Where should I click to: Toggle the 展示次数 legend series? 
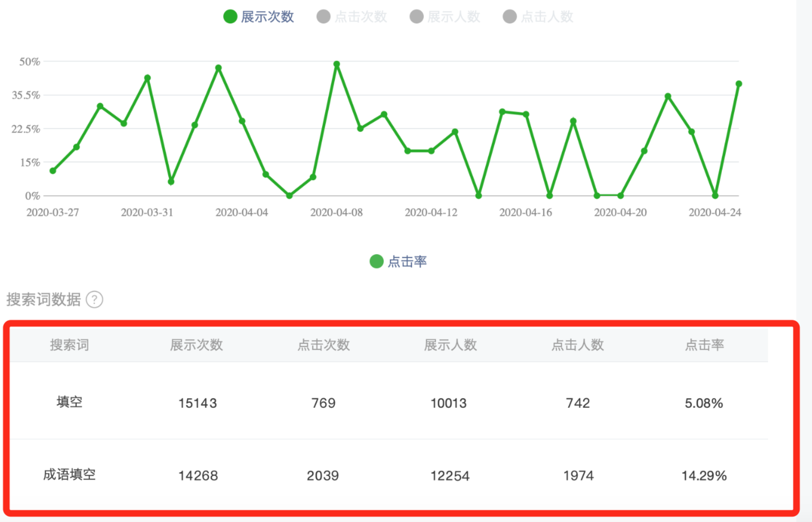pyautogui.click(x=267, y=17)
